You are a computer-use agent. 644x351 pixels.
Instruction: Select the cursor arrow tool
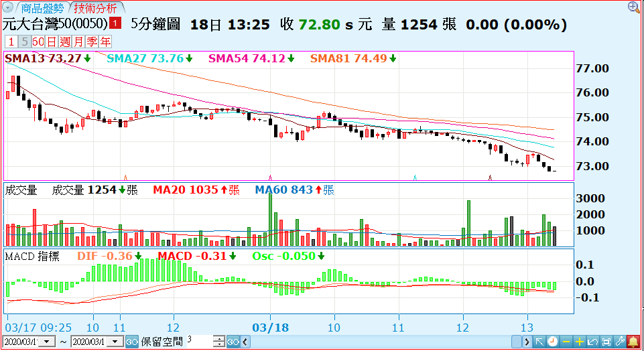pyautogui.click(x=539, y=342)
